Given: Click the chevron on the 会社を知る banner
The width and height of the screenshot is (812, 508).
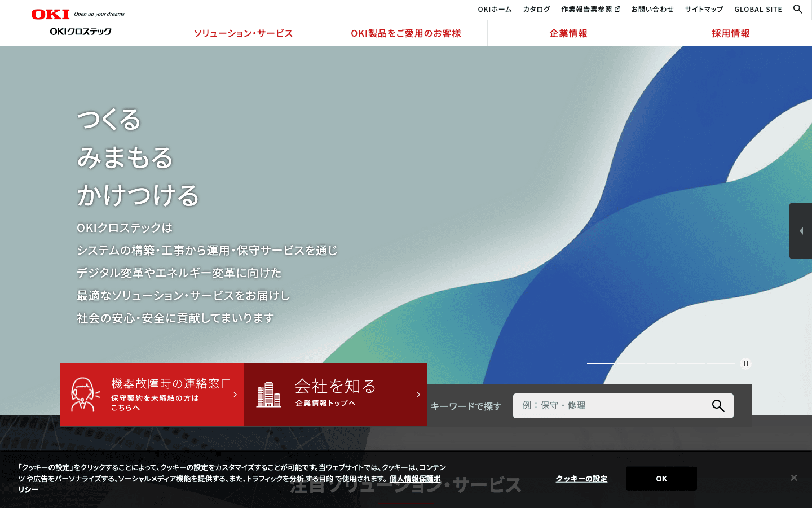Looking at the screenshot, I should click(418, 395).
